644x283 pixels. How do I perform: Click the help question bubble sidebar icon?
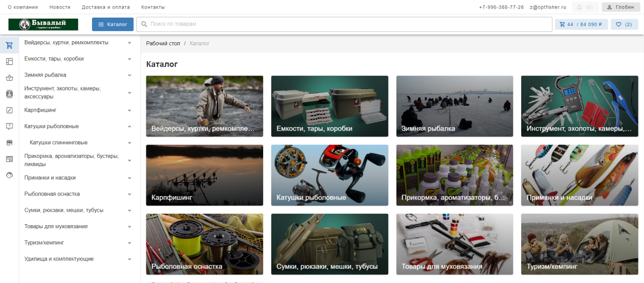9,126
